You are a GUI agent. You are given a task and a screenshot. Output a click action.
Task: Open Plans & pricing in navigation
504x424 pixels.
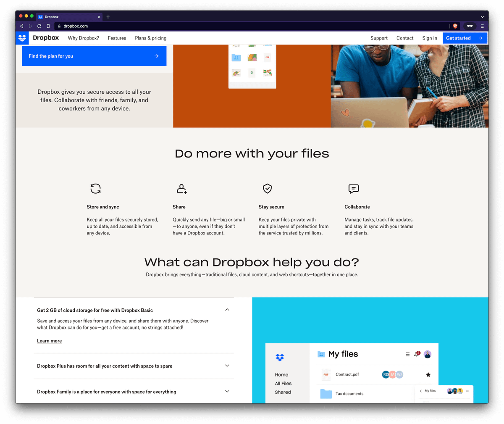tap(150, 38)
